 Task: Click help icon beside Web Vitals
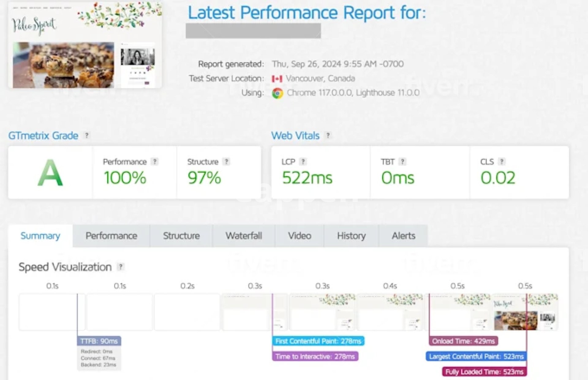tap(328, 135)
